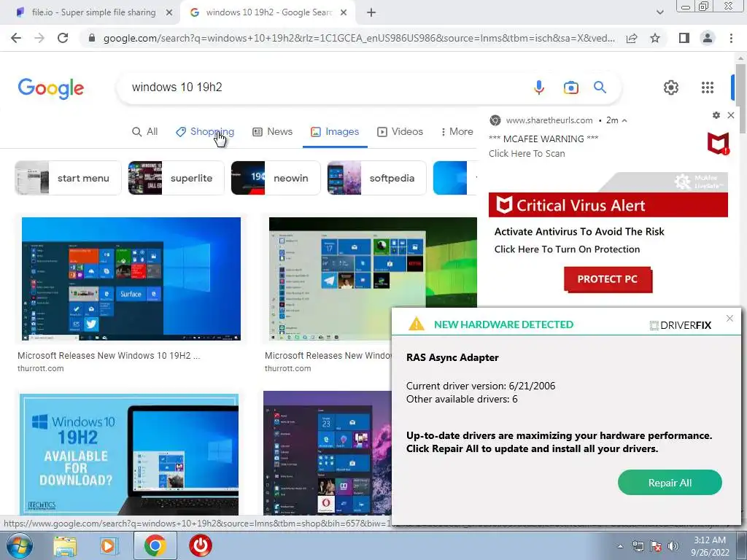Viewport: 747px width, 560px height.
Task: Switch to News results
Action: (x=272, y=132)
